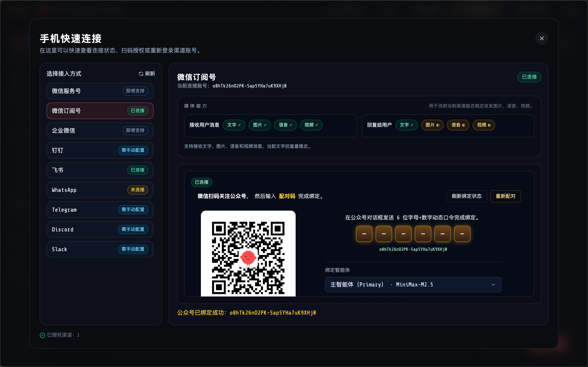Screen dimensions: 588x367
Task: Click the first pairing code input box
Action: click(x=364, y=234)
